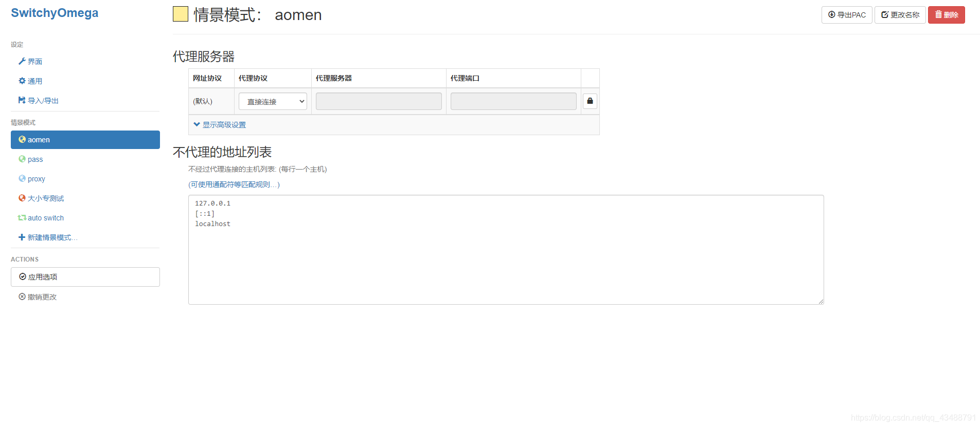Select the pass profile

point(85,159)
